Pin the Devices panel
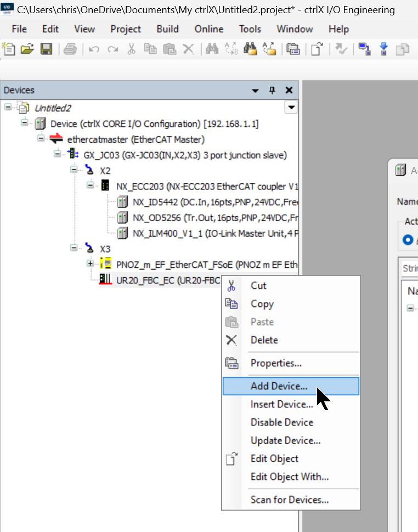The width and height of the screenshot is (418, 532). tap(272, 90)
